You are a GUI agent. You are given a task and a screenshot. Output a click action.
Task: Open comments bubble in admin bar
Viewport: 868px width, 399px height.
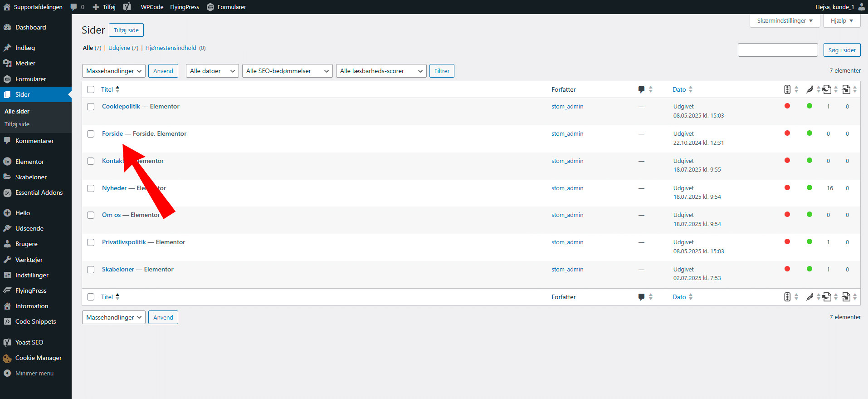click(77, 7)
